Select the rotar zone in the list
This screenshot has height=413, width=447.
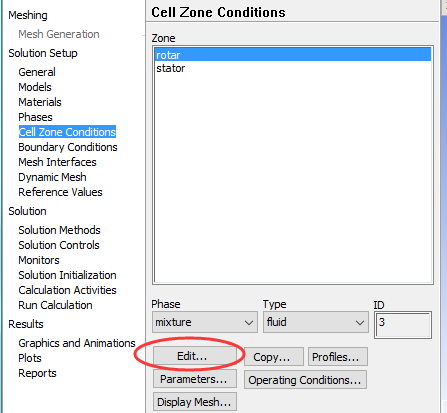pos(293,55)
